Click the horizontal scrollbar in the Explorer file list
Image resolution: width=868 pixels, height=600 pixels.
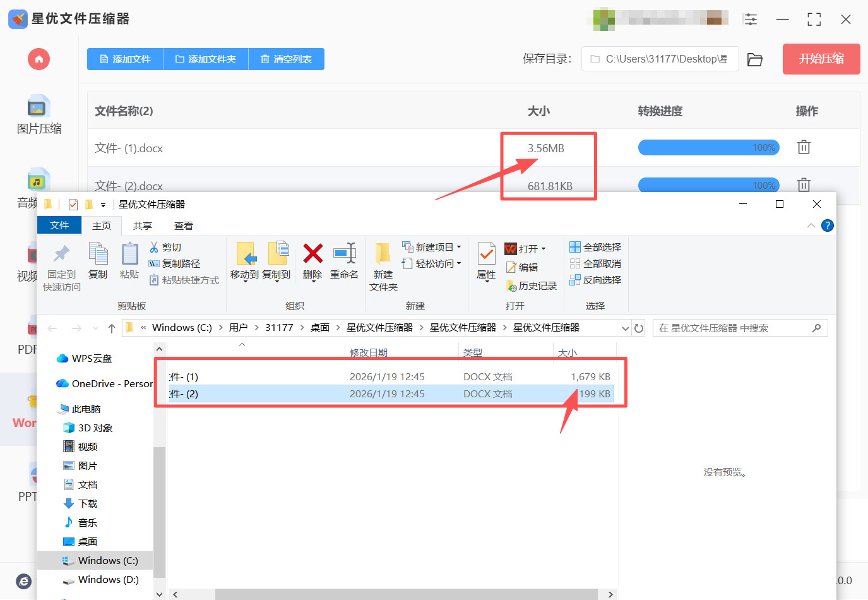[406, 594]
